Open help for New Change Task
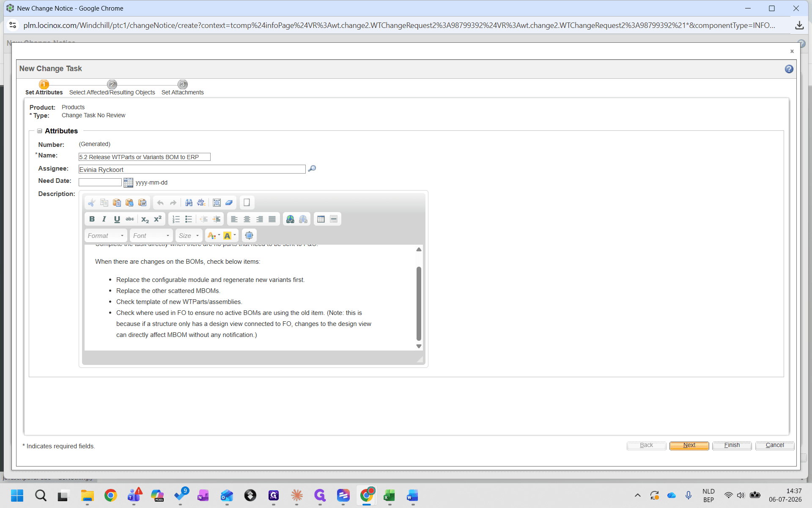812x508 pixels. pos(789,69)
